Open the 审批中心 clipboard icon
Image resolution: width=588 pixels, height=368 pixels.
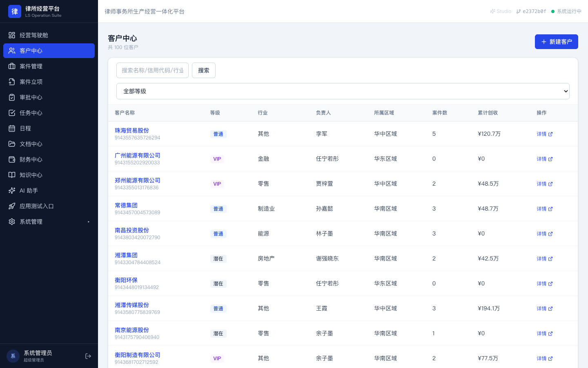12,97
